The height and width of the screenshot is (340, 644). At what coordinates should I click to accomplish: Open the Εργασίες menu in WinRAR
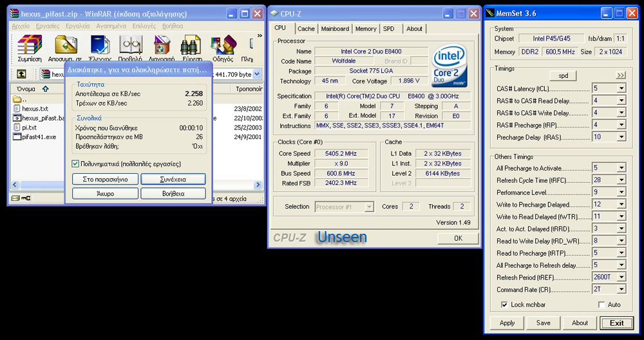click(48, 26)
